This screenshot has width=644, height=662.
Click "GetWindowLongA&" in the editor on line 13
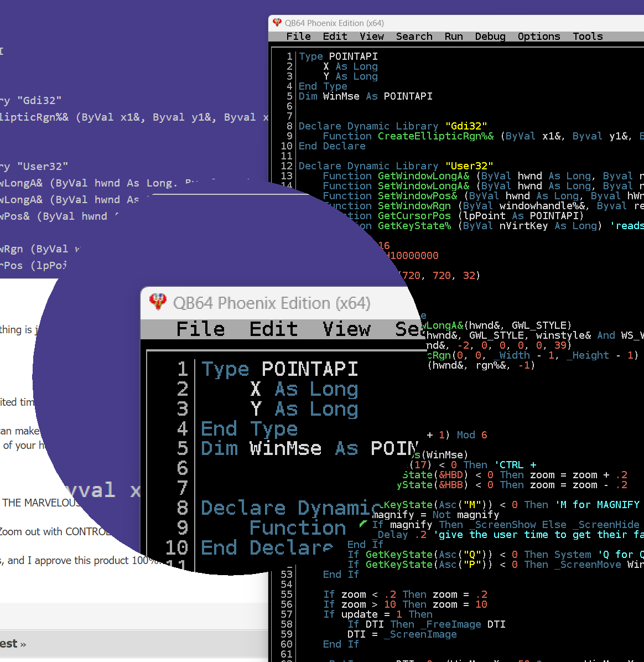[423, 176]
